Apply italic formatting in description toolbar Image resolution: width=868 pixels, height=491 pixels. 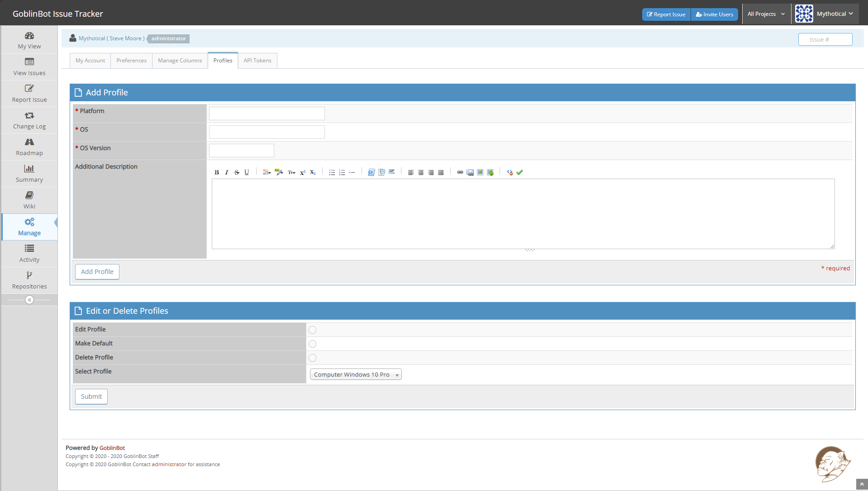tap(227, 172)
